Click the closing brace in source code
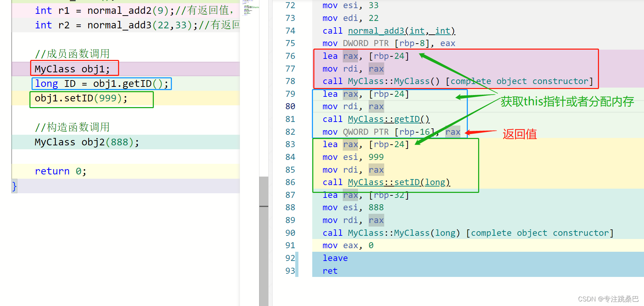Screen dimensions: 644x306 [x=15, y=186]
